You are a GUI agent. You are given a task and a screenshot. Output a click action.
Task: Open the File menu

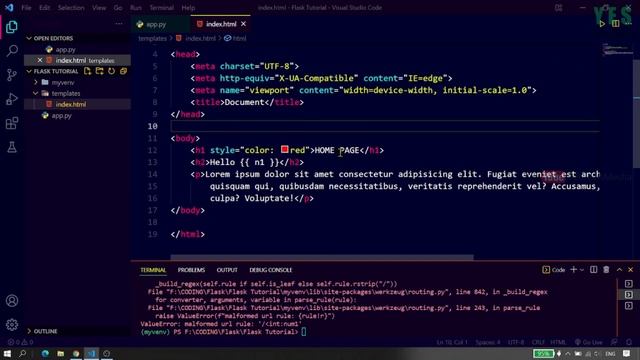26,7
